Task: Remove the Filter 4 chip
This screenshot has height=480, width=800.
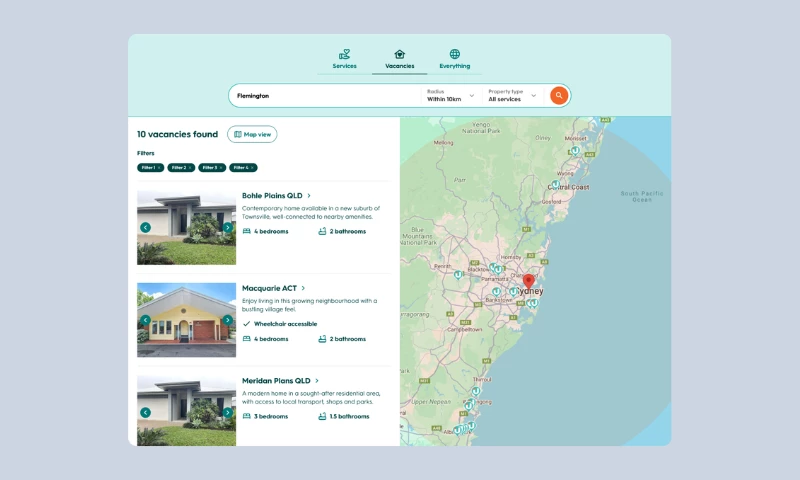Action: (x=252, y=168)
